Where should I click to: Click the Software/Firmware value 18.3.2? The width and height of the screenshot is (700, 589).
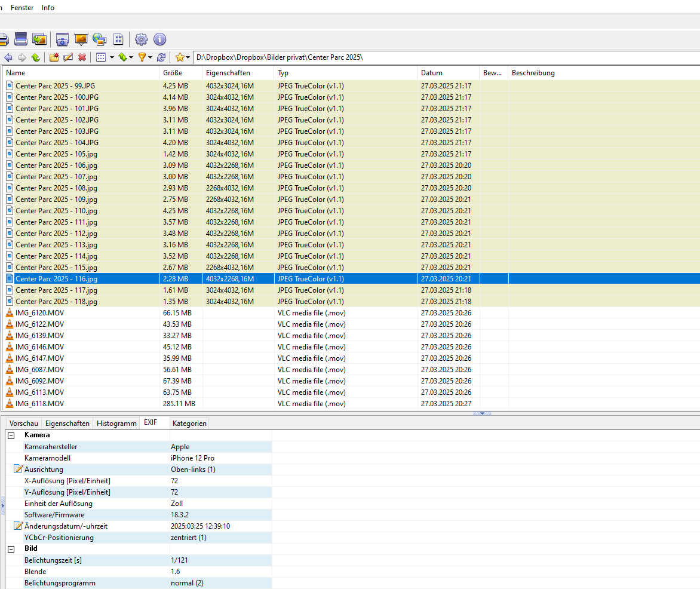tap(179, 514)
